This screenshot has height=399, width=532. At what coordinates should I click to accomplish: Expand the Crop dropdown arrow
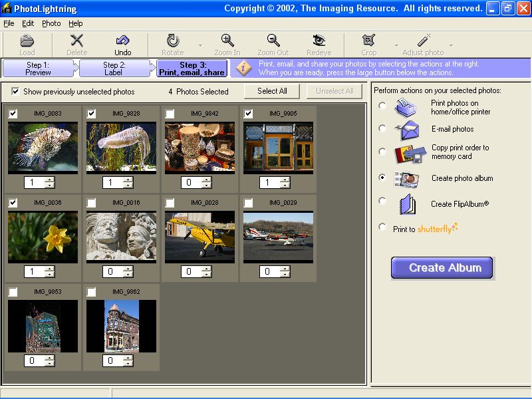click(x=396, y=46)
